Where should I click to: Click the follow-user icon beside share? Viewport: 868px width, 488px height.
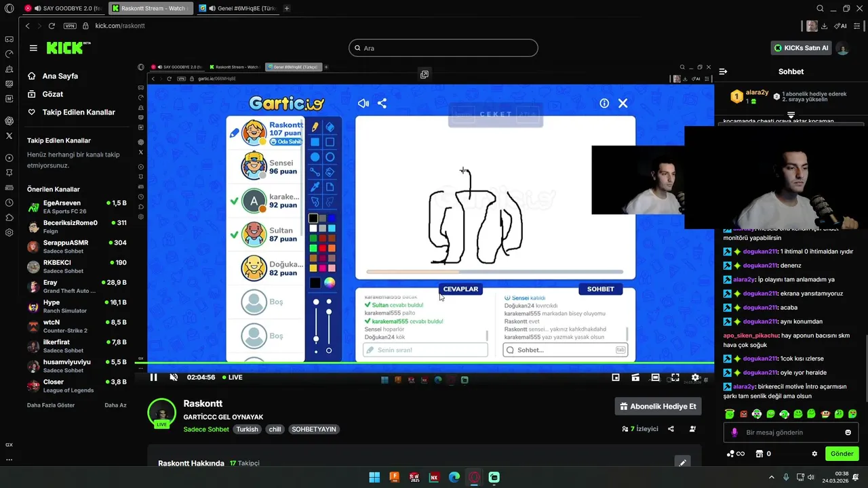click(692, 429)
